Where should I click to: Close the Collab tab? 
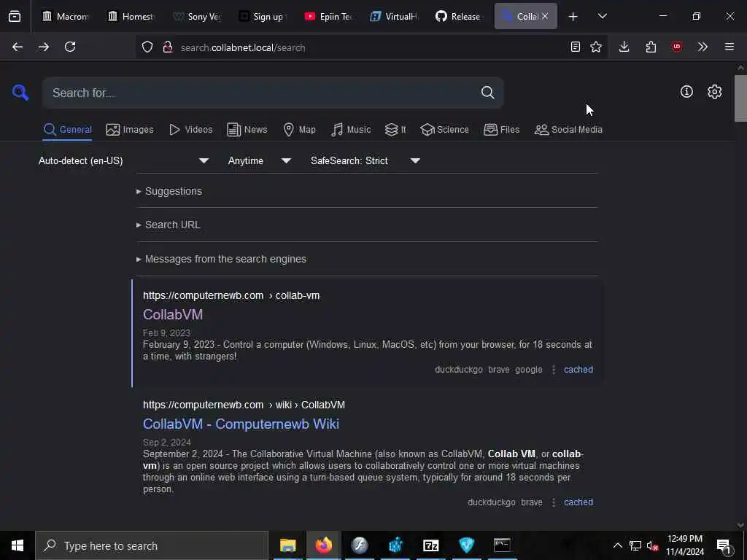[545, 16]
